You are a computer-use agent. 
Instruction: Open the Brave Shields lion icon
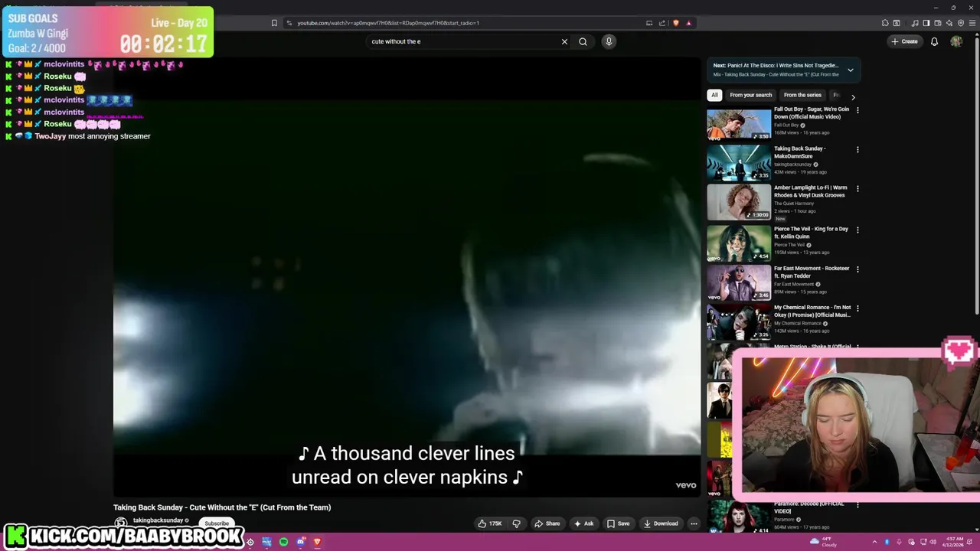(675, 23)
